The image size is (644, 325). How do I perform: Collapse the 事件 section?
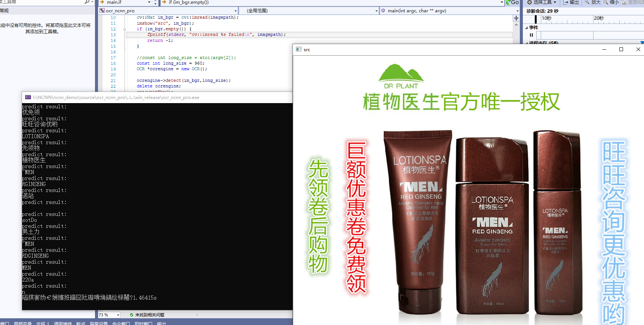[x=527, y=28]
